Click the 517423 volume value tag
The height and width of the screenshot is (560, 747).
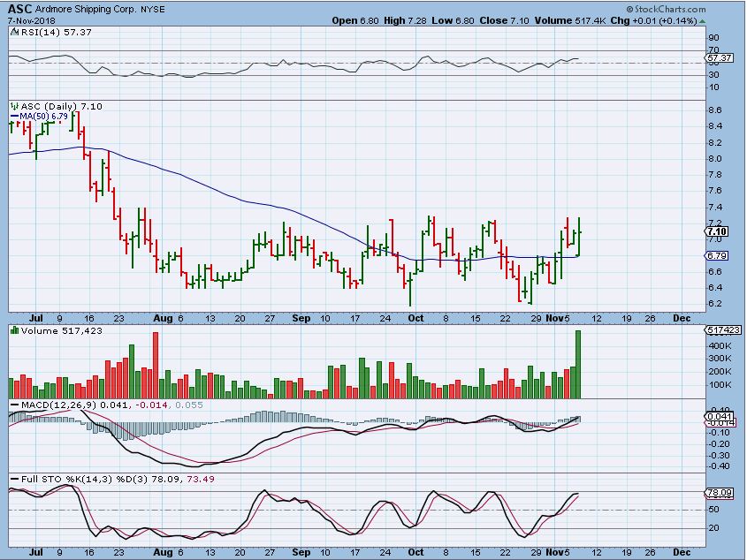(724, 330)
